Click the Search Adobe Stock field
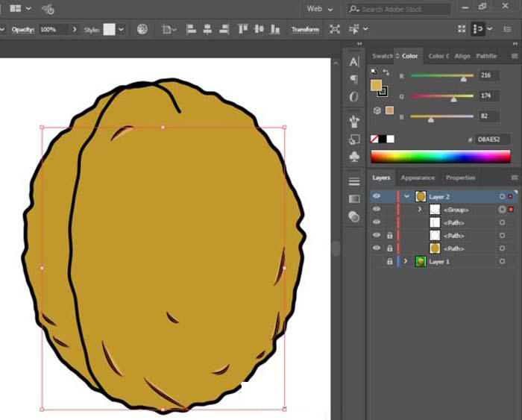 pyautogui.click(x=404, y=9)
